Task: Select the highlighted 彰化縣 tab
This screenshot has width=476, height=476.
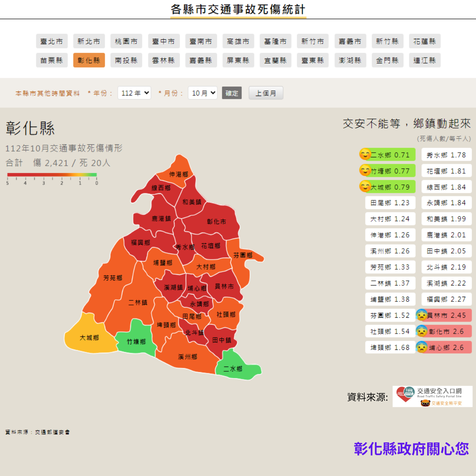Action: [x=89, y=60]
